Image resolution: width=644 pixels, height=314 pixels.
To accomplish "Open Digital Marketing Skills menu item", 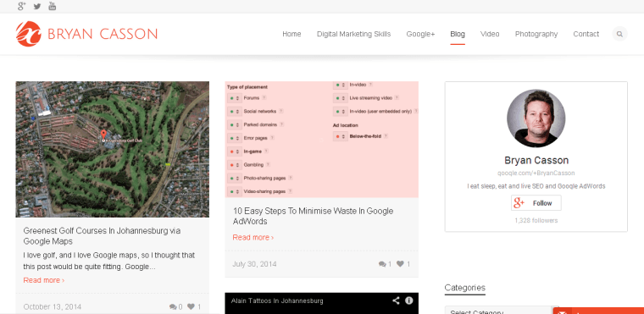I will tap(353, 34).
